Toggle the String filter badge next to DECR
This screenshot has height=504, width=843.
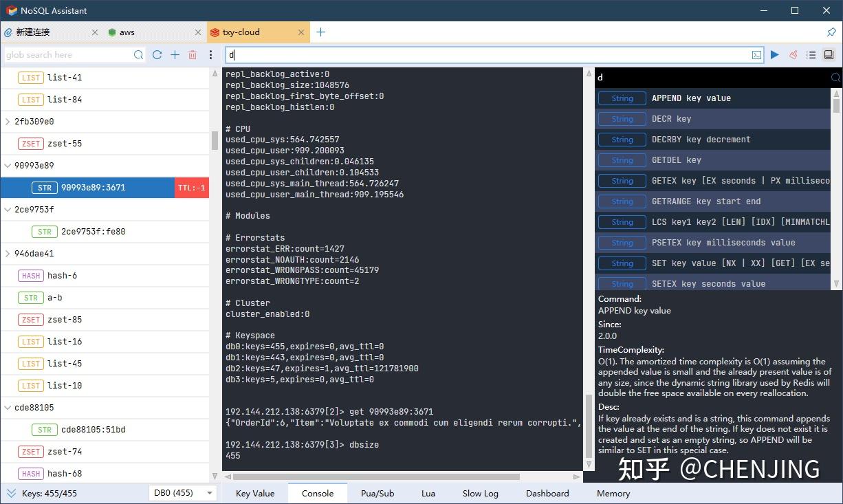tap(622, 118)
